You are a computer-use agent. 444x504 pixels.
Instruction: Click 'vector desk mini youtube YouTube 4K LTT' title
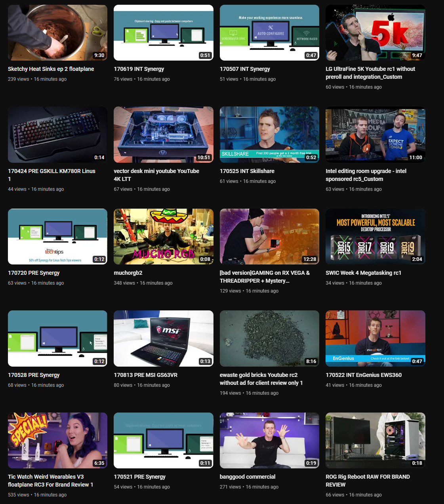click(x=156, y=175)
